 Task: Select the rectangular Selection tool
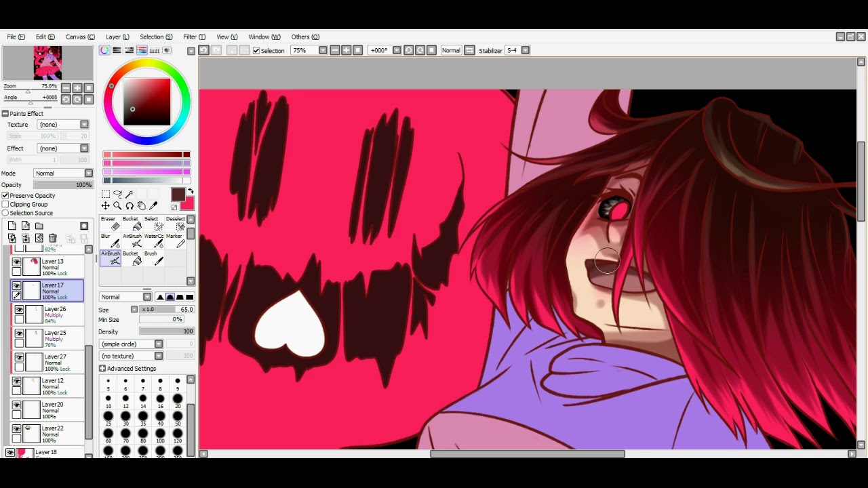106,195
